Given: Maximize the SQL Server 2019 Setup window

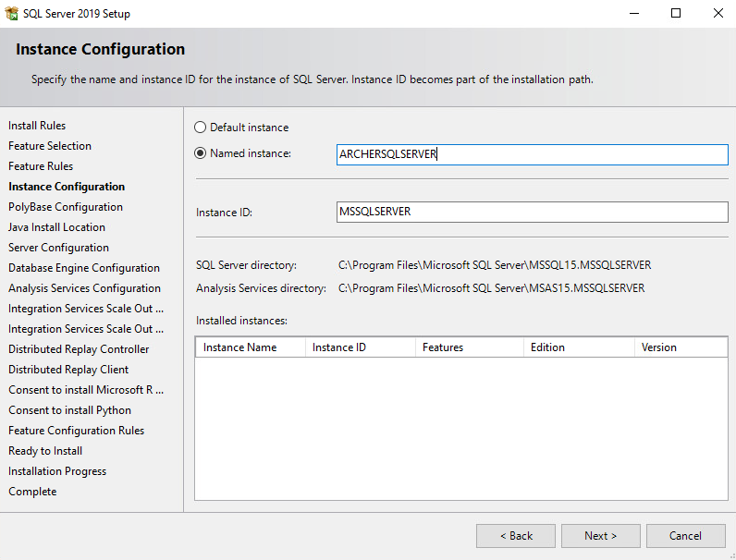Looking at the screenshot, I should click(676, 13).
